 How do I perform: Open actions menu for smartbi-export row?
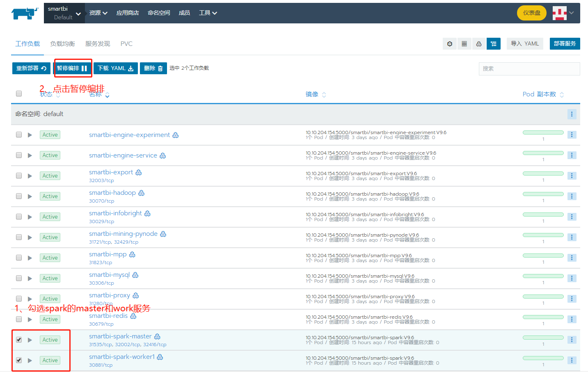point(572,176)
